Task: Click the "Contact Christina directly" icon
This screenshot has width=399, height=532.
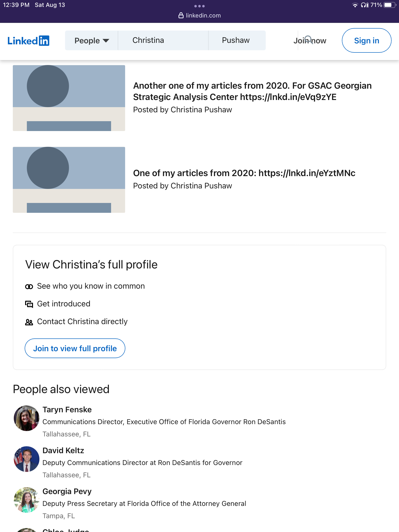Action: (29, 321)
